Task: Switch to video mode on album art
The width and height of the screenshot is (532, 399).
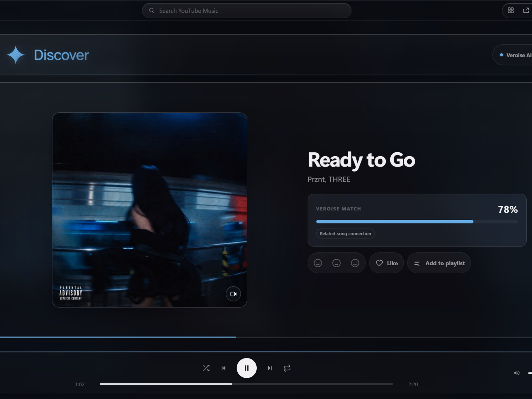Action: click(233, 294)
